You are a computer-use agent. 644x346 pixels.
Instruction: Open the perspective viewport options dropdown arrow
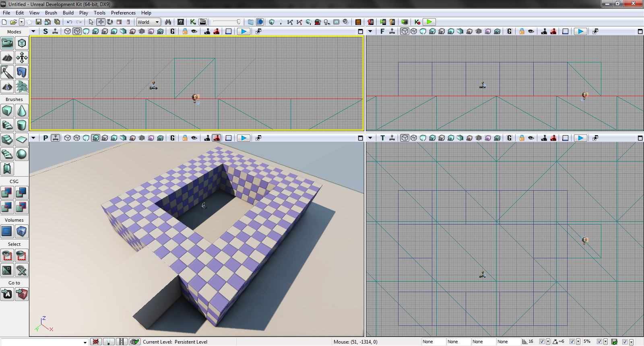[33, 138]
